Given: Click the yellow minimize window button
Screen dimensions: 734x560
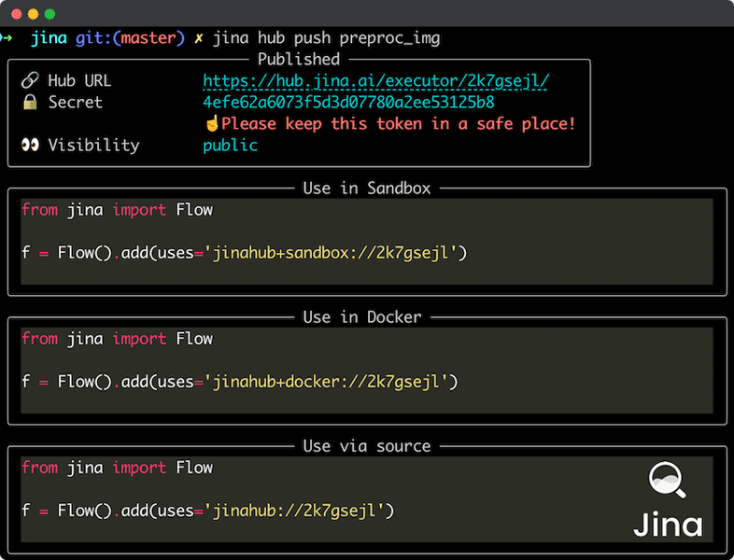Looking at the screenshot, I should [33, 14].
